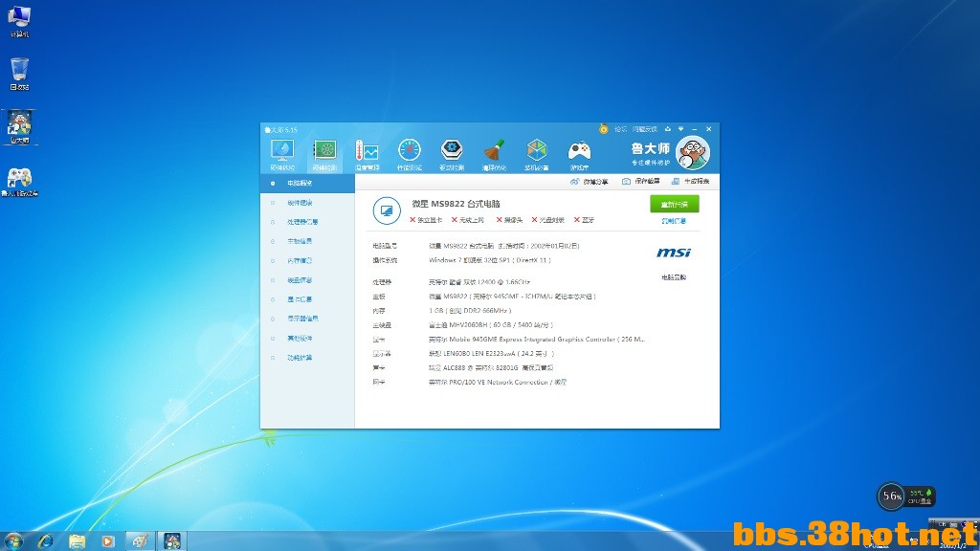Click the red X 摄像头 indicator
Screen dimensions: 980x551
coord(509,220)
